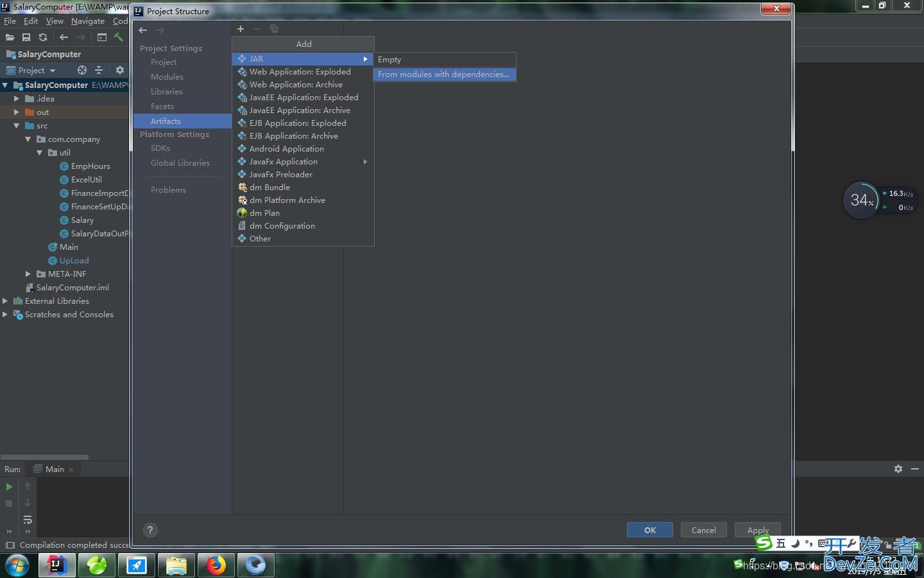Collapse the com.company package
Image resolution: width=924 pixels, height=578 pixels.
28,139
